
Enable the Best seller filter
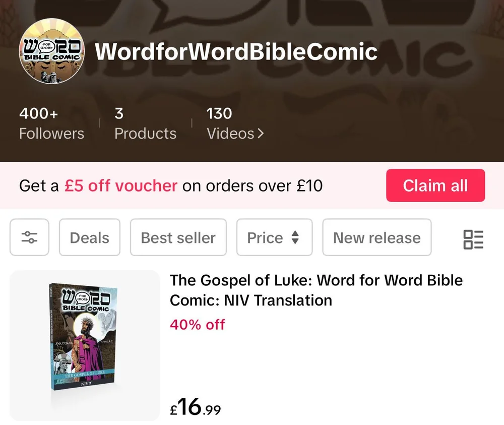point(178,237)
